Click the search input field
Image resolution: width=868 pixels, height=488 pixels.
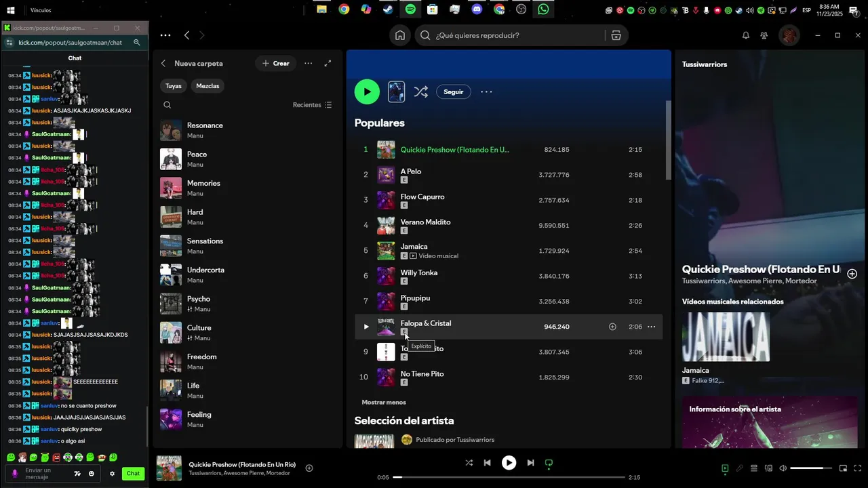(x=512, y=35)
